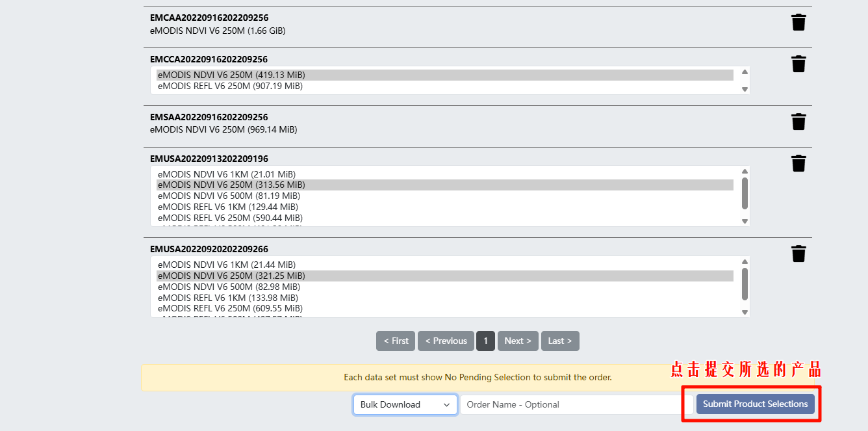
Task: Go to the Next page
Action: click(x=518, y=341)
